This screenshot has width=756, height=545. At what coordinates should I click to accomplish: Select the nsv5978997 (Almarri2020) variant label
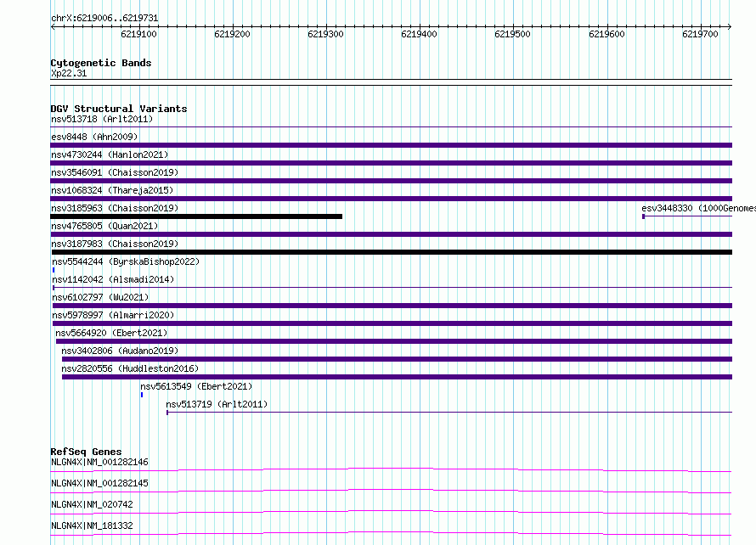coord(113,315)
